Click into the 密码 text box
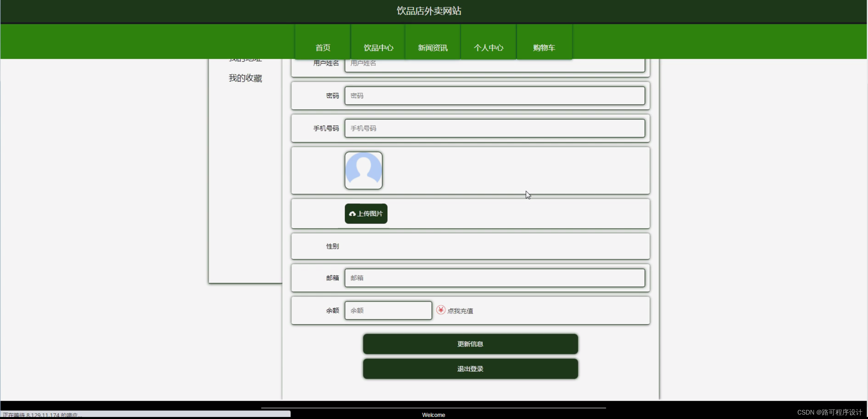Viewport: 868px width, 419px height. tap(494, 96)
